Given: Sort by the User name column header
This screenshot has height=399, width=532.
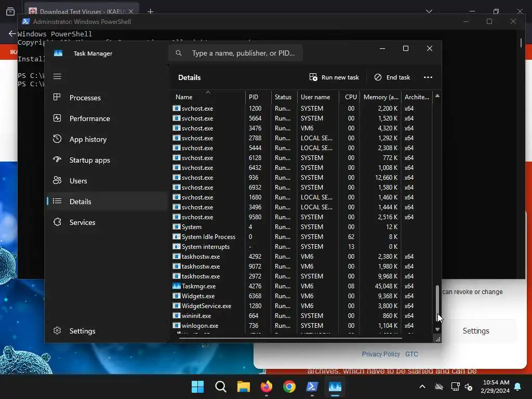Looking at the screenshot, I should (x=318, y=97).
